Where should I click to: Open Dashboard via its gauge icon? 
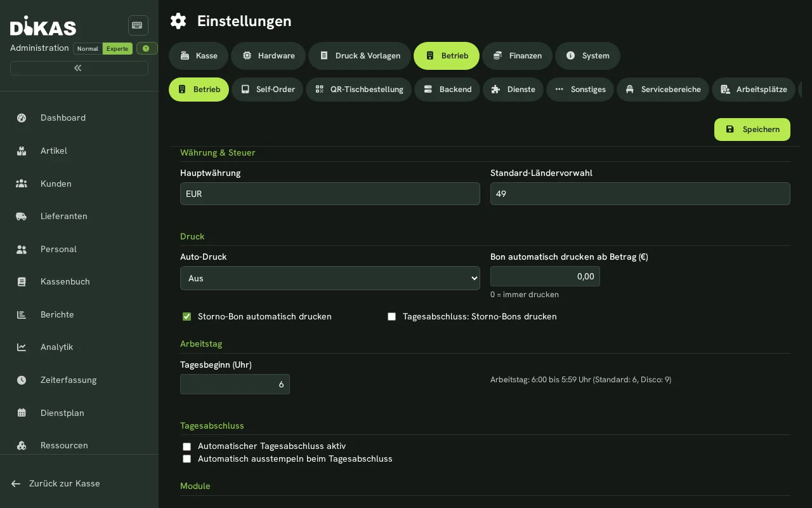coord(22,117)
